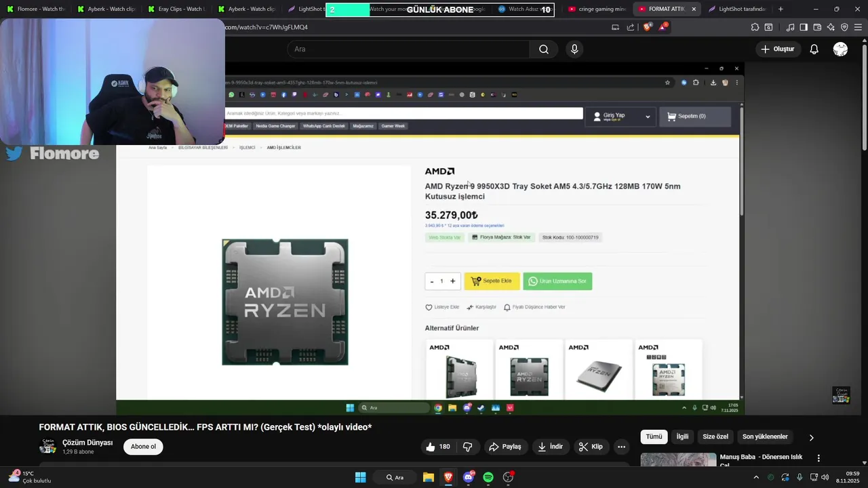Open the weather widget showing 15°C
Viewport: 868px width, 488px height.
click(x=31, y=477)
